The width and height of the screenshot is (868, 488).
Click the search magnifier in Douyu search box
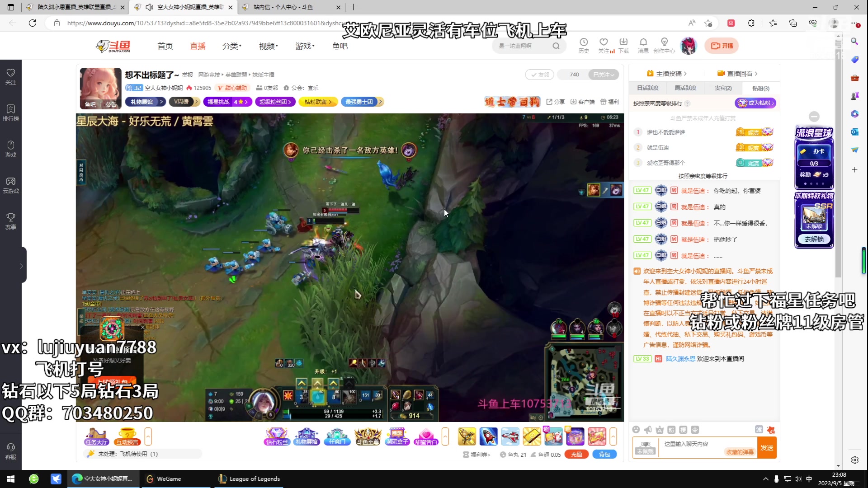tap(556, 46)
